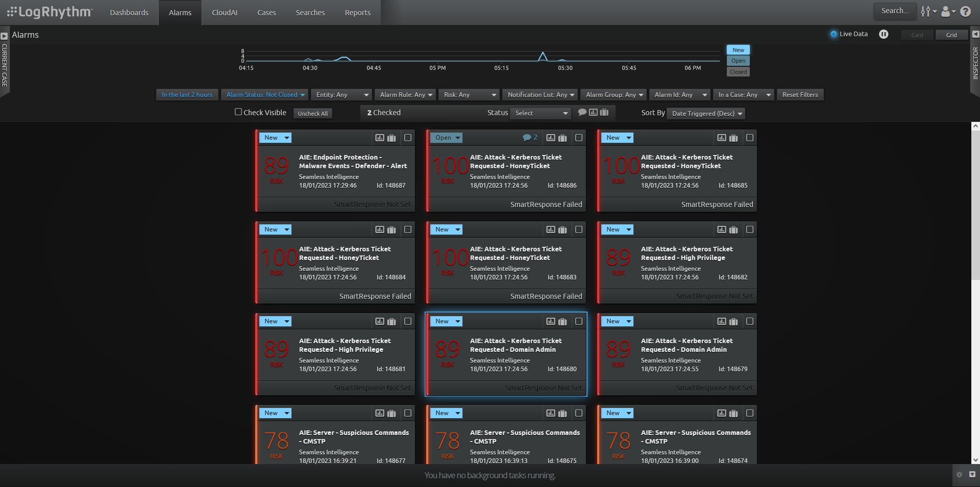Open the preferences sliders icon

pyautogui.click(x=926, y=11)
